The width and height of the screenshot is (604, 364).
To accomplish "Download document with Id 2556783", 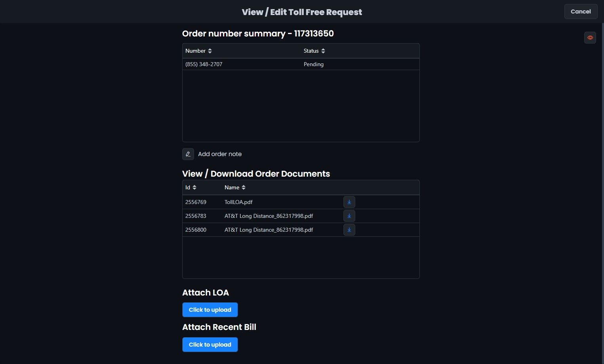I will 349,216.
